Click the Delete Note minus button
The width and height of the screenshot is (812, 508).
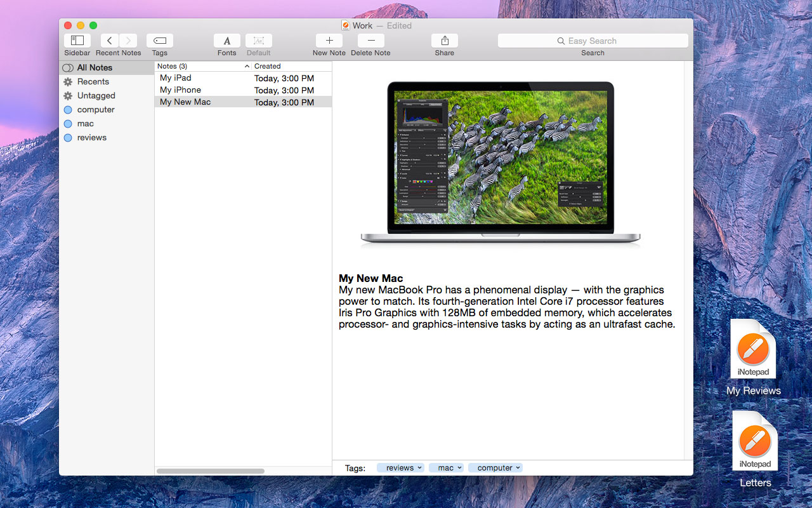pos(370,41)
